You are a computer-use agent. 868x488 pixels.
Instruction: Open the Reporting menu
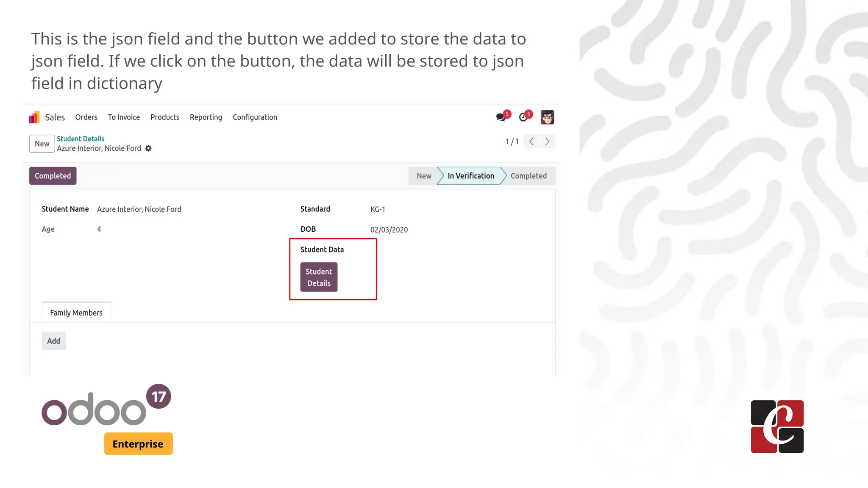206,117
